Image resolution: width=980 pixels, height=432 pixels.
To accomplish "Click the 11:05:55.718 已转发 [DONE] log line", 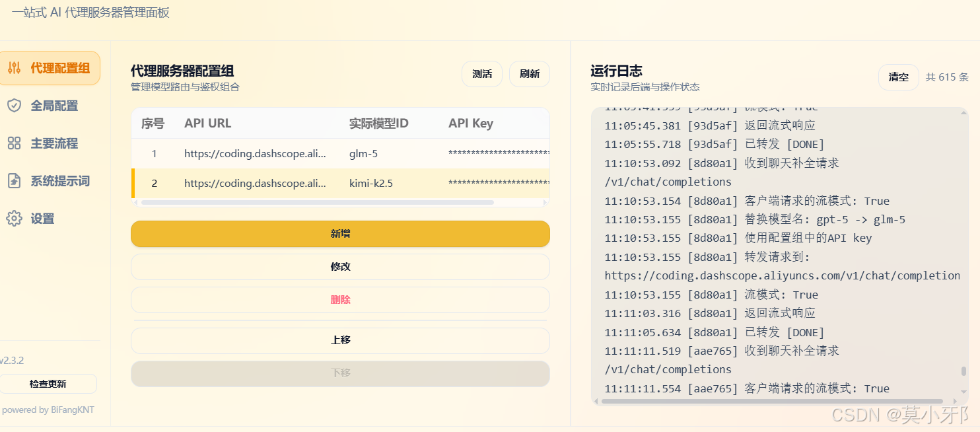I will pyautogui.click(x=715, y=145).
